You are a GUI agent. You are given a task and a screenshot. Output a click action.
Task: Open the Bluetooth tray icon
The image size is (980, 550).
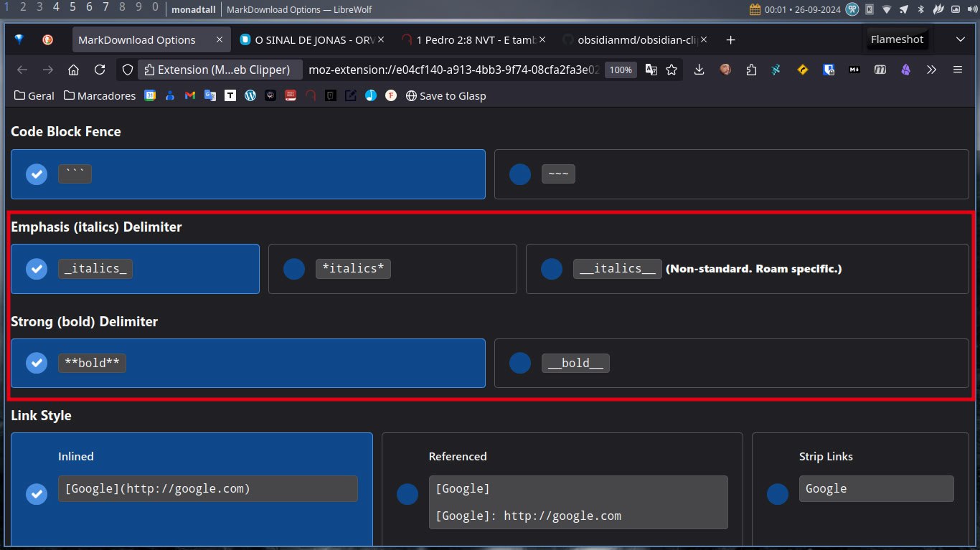[x=920, y=9]
